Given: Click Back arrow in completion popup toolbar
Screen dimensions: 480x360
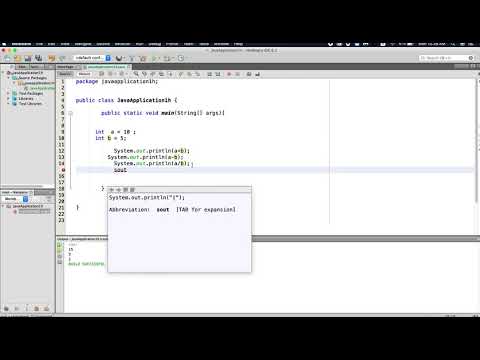Looking at the screenshot, I should pyautogui.click(x=112, y=190).
